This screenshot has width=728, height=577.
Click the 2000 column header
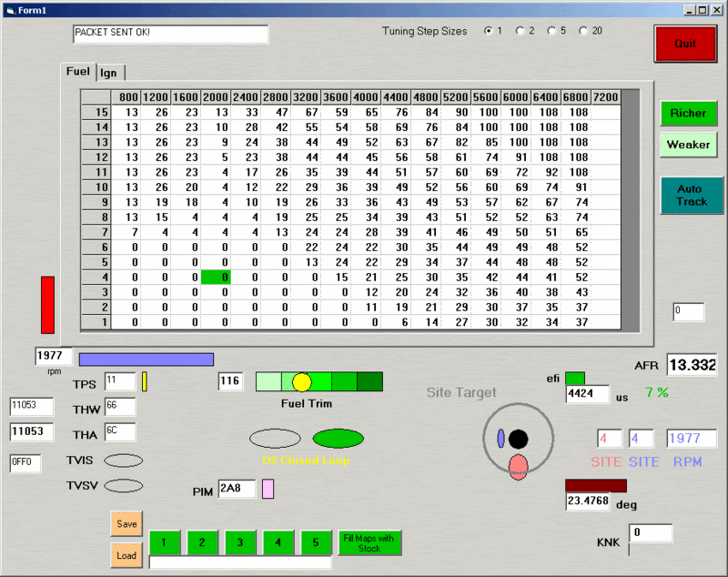pyautogui.click(x=216, y=97)
